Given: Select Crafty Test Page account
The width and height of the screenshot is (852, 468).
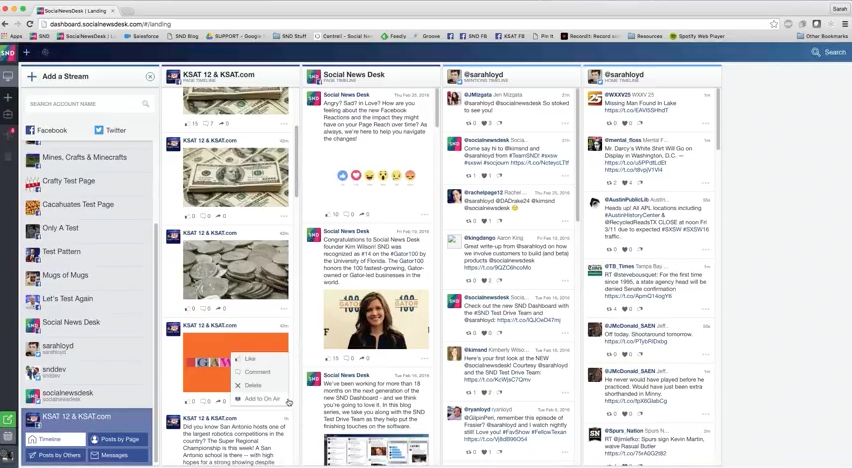Looking at the screenshot, I should pyautogui.click(x=89, y=183).
